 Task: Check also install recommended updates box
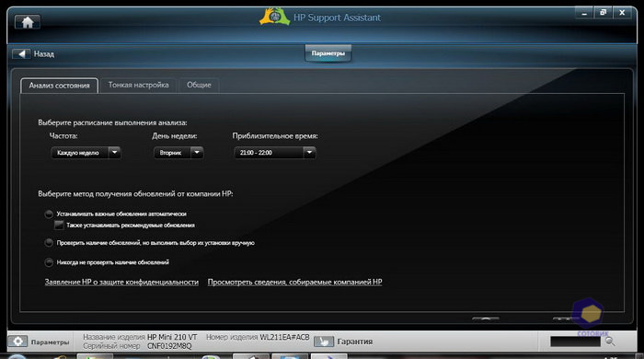coord(59,226)
